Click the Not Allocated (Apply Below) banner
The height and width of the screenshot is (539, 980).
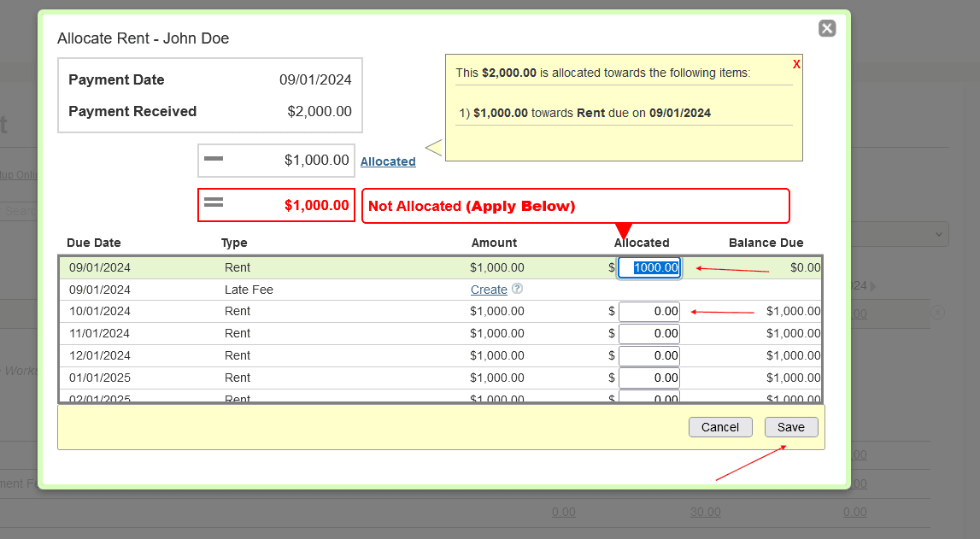click(x=575, y=206)
